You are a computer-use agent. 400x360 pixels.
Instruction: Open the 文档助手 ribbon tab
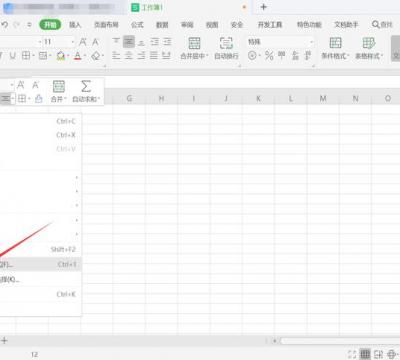(x=346, y=25)
